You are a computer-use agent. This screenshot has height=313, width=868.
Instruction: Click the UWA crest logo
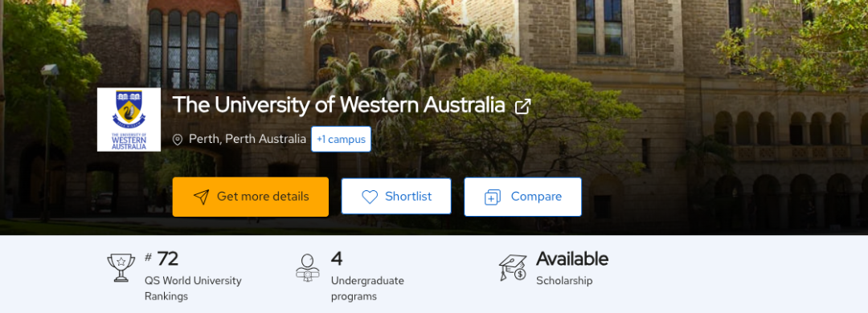[x=129, y=120]
